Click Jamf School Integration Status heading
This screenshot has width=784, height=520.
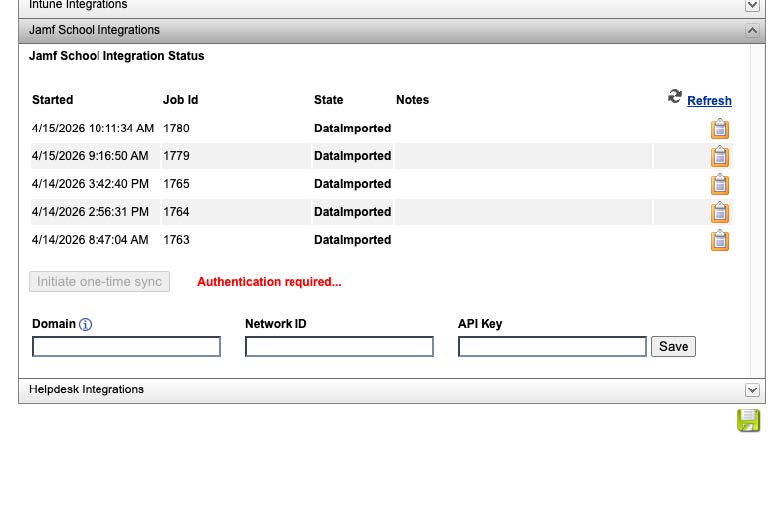pos(116,56)
